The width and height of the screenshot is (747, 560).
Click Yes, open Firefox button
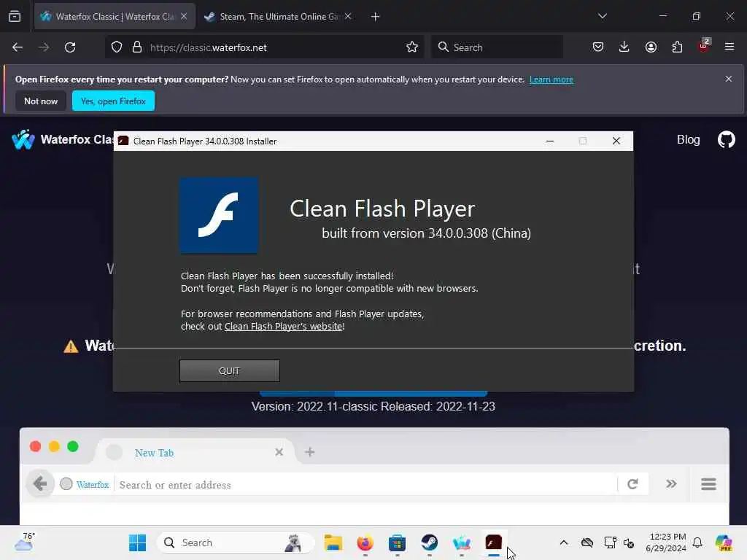113,101
